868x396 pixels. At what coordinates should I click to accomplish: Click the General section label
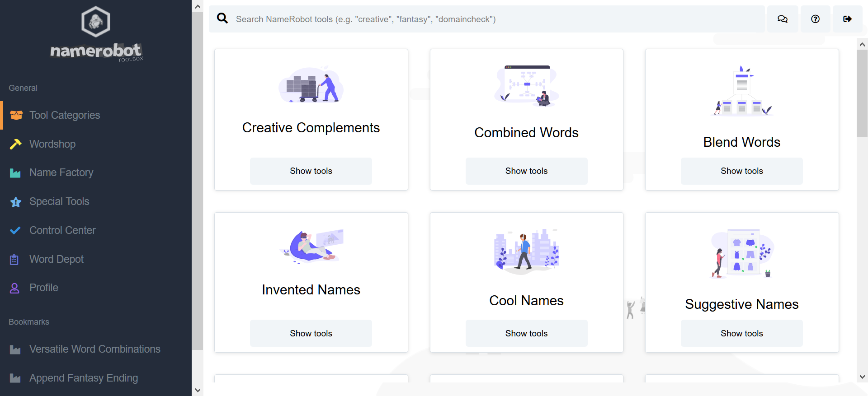[23, 88]
